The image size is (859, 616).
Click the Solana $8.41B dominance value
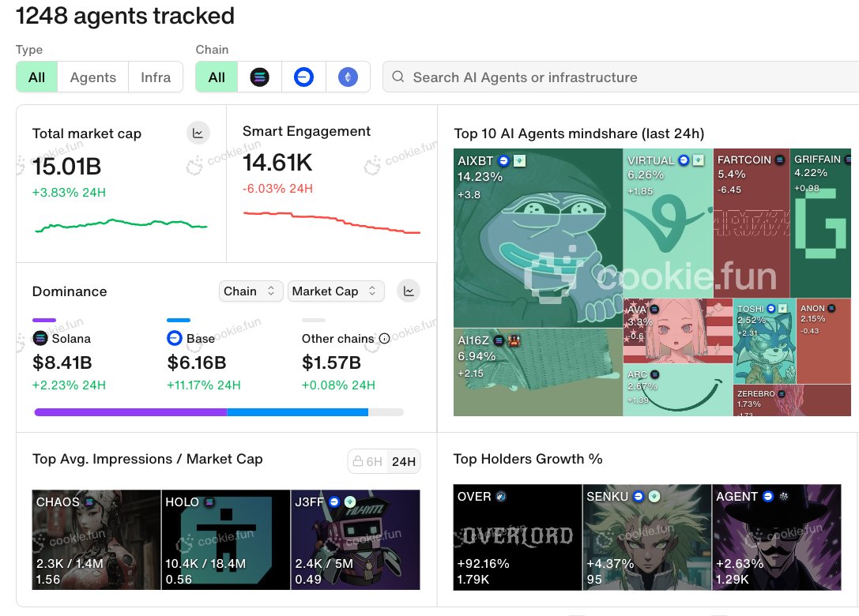coord(62,362)
